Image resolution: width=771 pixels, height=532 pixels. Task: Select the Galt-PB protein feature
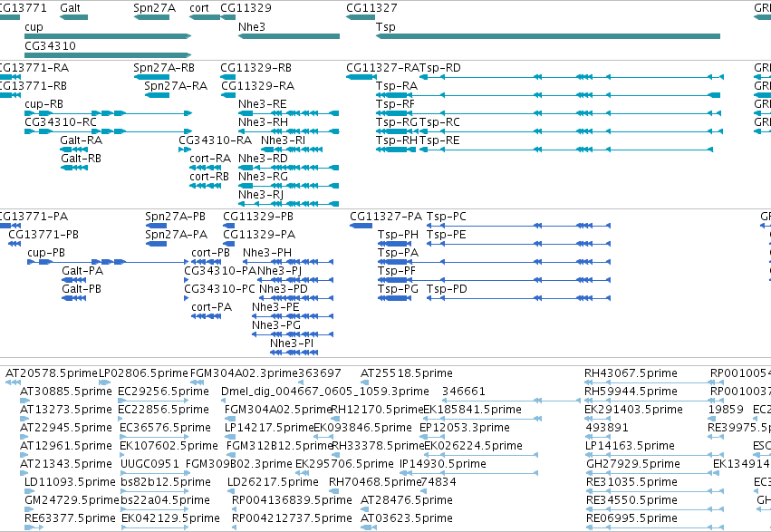[x=74, y=298]
